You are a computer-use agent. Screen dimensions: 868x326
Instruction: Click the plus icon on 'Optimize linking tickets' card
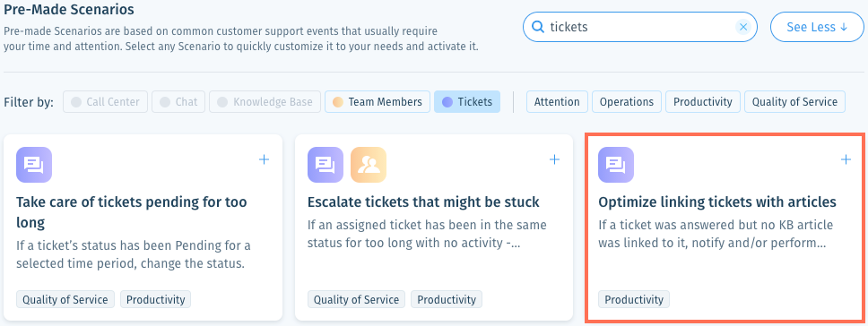click(846, 159)
